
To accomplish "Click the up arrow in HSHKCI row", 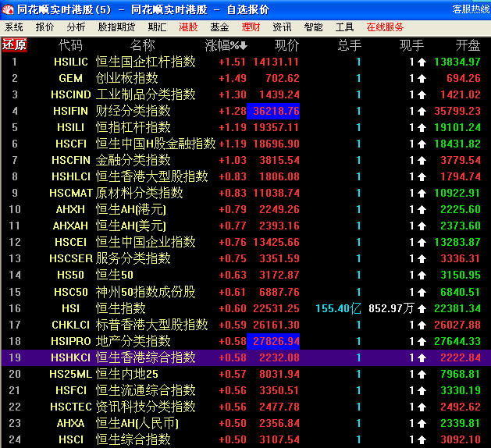I will click(422, 357).
